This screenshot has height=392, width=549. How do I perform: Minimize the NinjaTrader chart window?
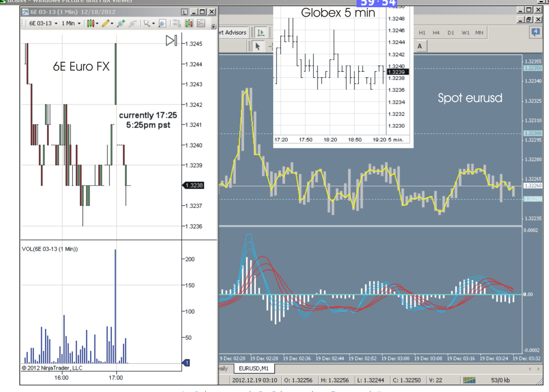click(194, 12)
